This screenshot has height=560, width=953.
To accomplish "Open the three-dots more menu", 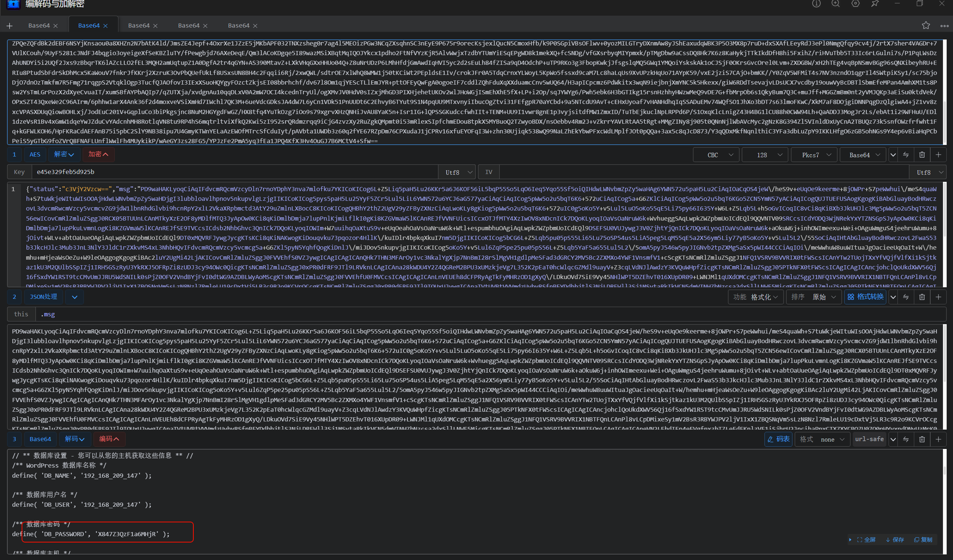I will tap(944, 26).
